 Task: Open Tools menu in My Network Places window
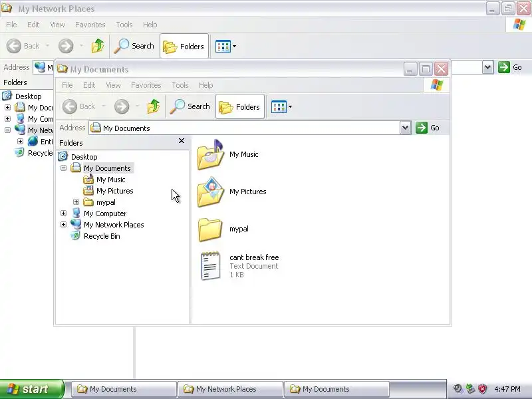(124, 25)
